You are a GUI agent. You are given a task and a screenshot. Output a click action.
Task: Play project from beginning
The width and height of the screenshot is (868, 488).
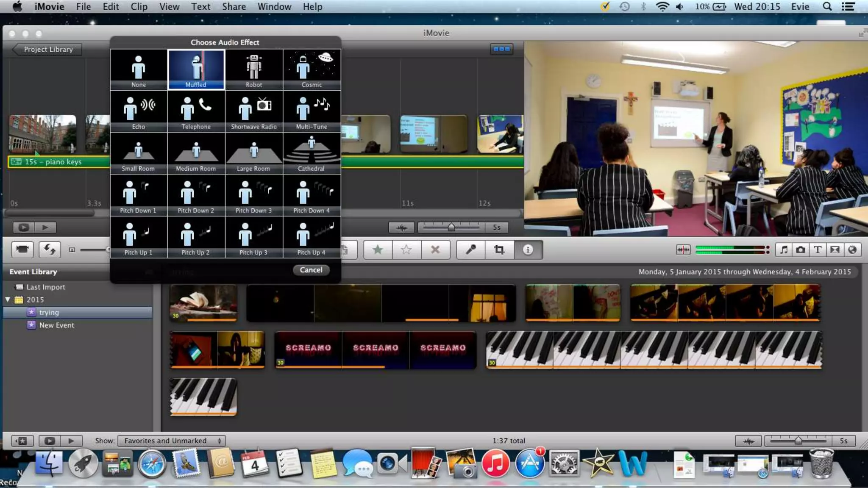coord(45,227)
